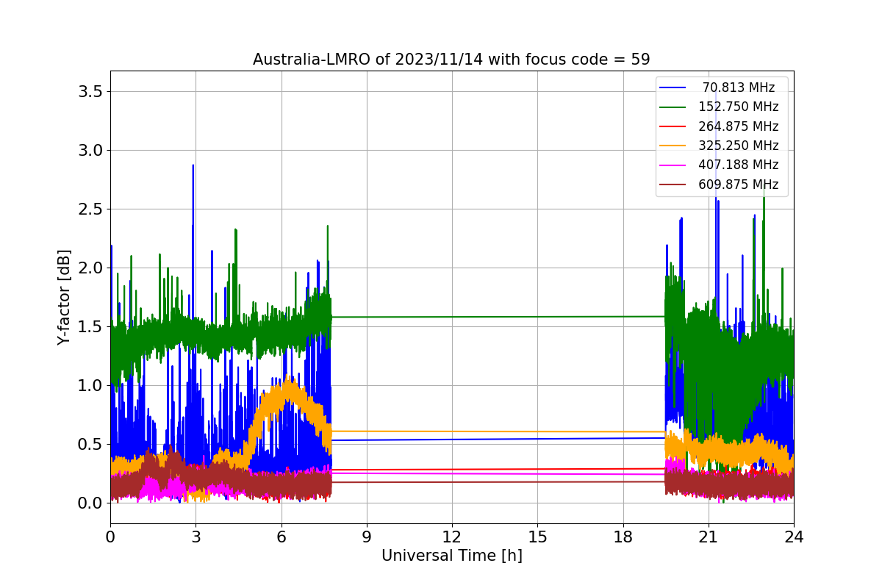The height and width of the screenshot is (588, 882).
Task: Click the 12 tick label on time axis
Action: click(x=452, y=537)
